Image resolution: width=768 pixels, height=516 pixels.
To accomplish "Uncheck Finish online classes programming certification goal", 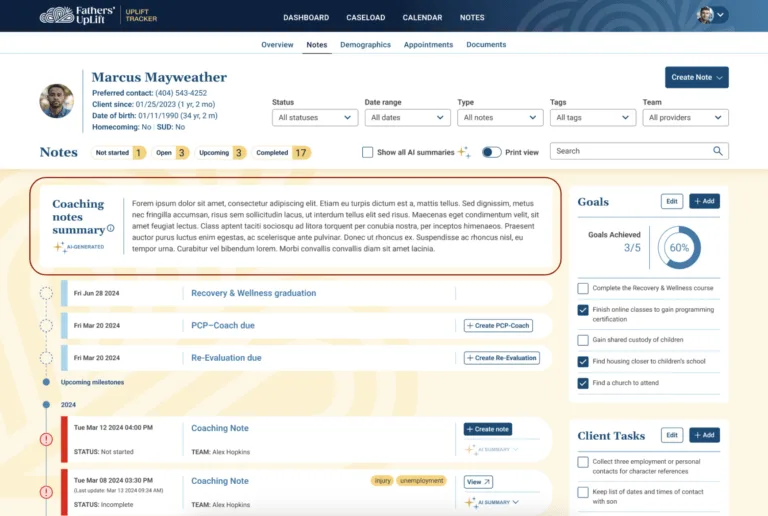I will coord(583,310).
